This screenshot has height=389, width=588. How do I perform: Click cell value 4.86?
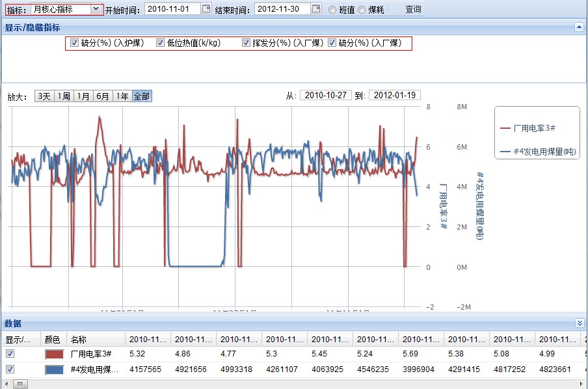[x=183, y=354]
